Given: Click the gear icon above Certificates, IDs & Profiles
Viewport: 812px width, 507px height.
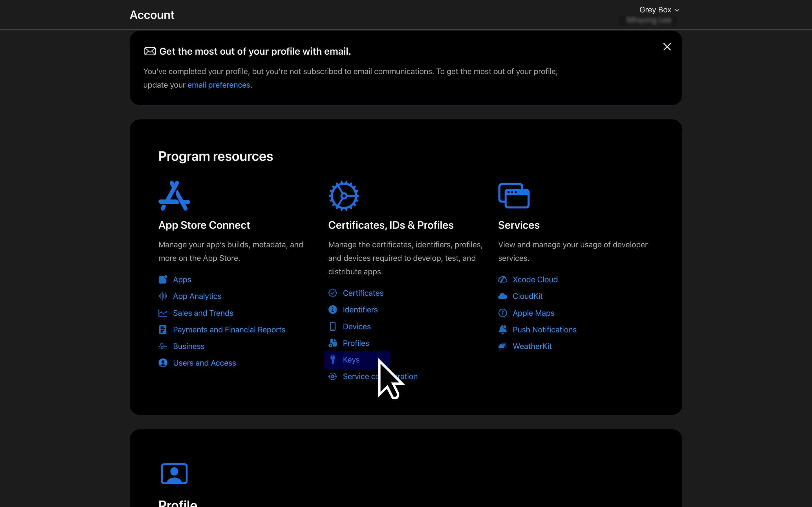Looking at the screenshot, I should [344, 195].
